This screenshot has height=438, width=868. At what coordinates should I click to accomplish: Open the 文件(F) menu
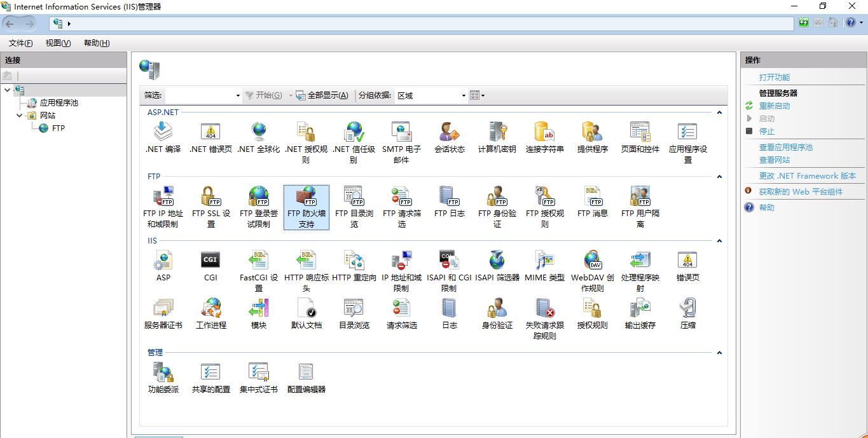pos(21,43)
